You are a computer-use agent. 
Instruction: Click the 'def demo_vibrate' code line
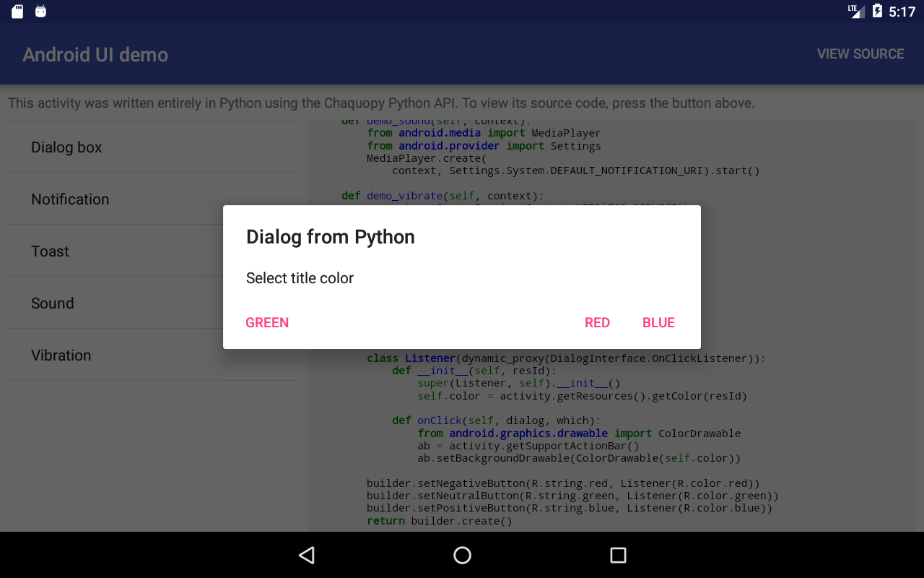click(443, 196)
